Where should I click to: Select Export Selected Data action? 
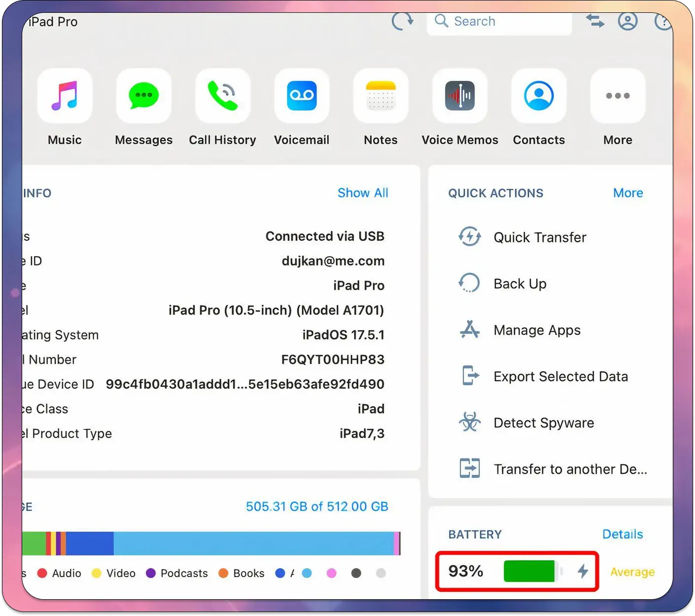561,377
